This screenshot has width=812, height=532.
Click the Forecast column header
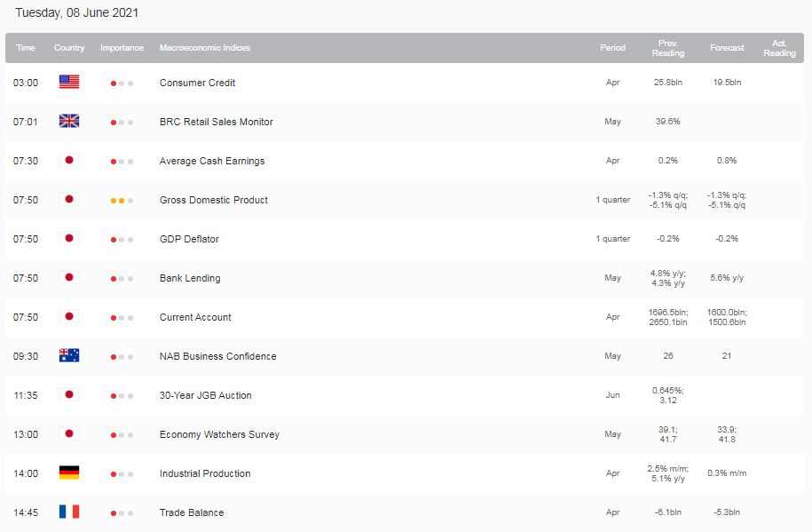727,48
